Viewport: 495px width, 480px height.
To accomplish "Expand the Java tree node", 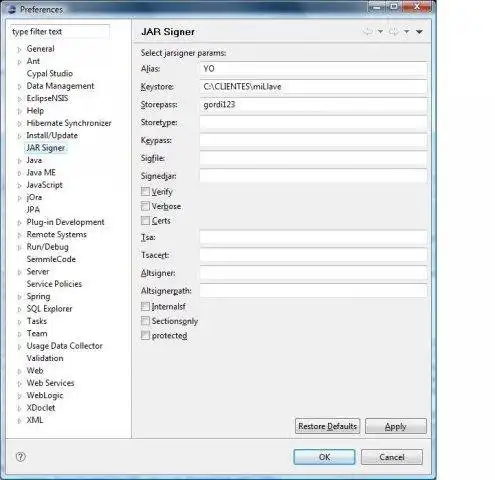I will tap(19, 161).
